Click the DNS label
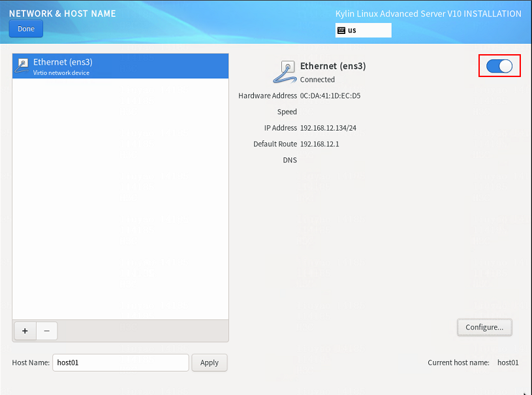Viewport: 532px width, 395px height. [x=290, y=160]
